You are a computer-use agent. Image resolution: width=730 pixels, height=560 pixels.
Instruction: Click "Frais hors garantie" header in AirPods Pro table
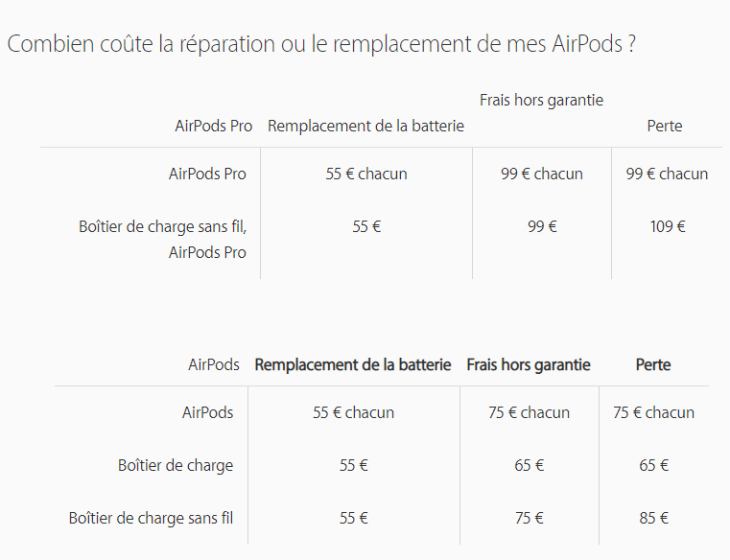tap(541, 100)
